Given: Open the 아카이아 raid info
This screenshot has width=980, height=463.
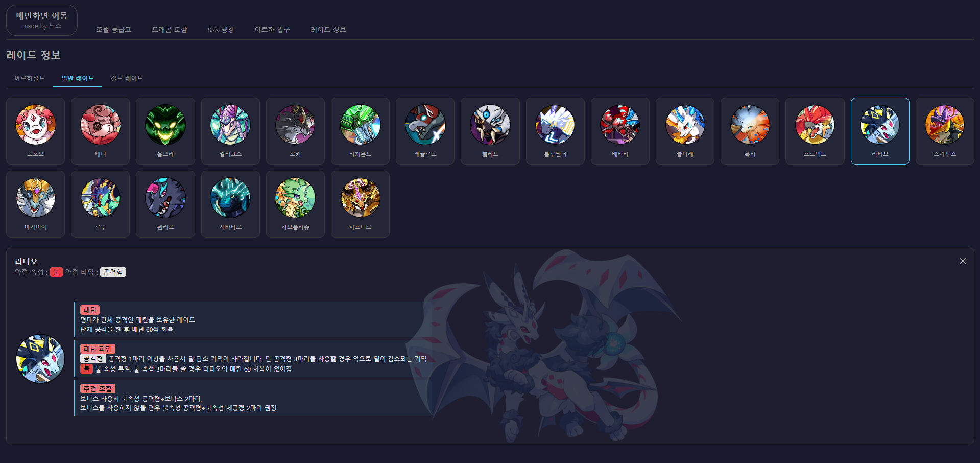Looking at the screenshot, I should [35, 204].
